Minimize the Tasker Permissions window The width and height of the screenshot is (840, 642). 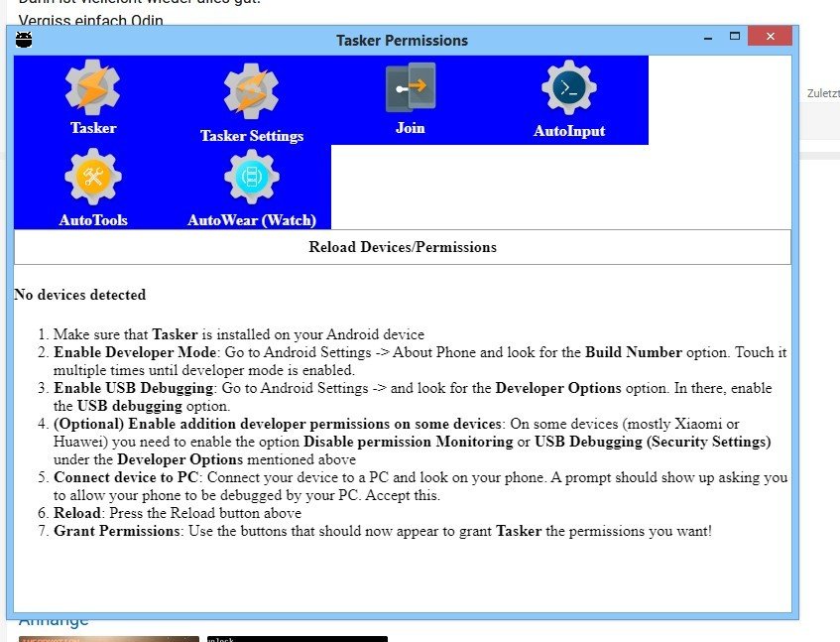(x=708, y=39)
